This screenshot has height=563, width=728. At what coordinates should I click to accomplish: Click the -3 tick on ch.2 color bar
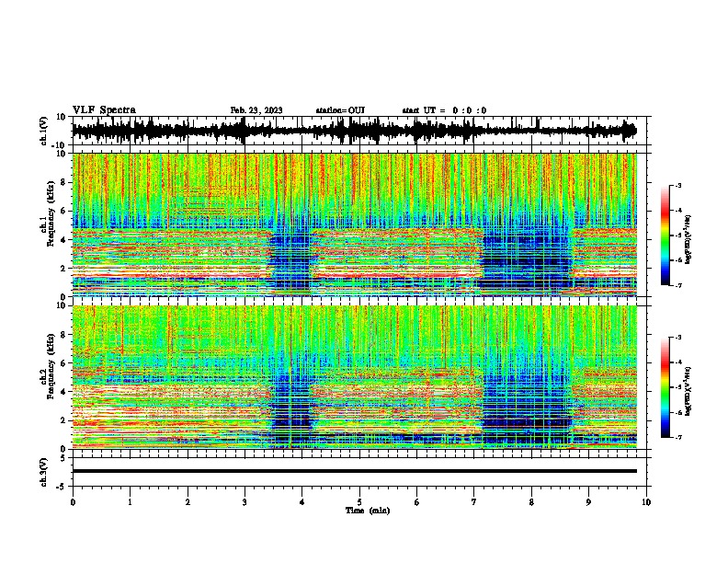click(x=677, y=338)
